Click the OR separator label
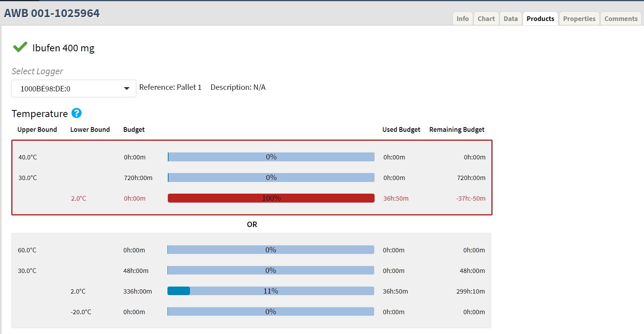644x334 pixels. click(252, 224)
